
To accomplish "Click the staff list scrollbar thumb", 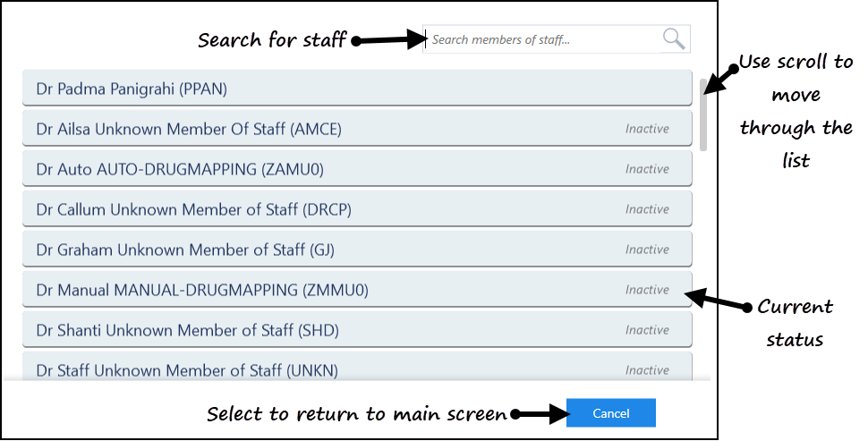I will tap(703, 114).
